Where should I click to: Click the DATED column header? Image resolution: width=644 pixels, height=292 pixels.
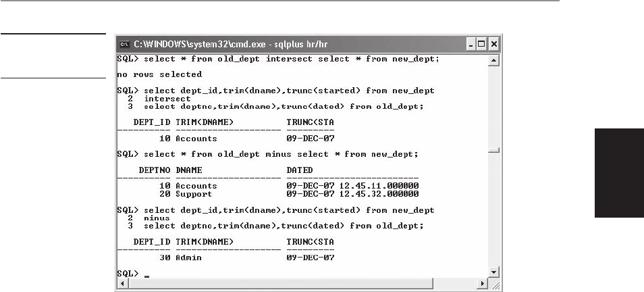[x=300, y=170]
